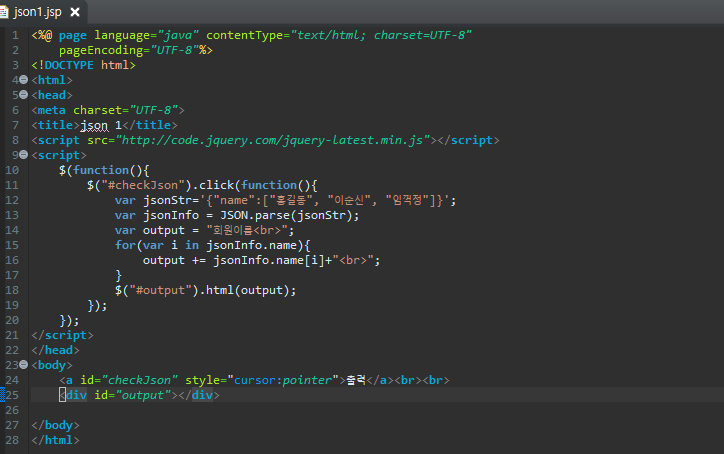724x454 pixels.
Task: Click the underlined word json in title
Action: coord(94,125)
